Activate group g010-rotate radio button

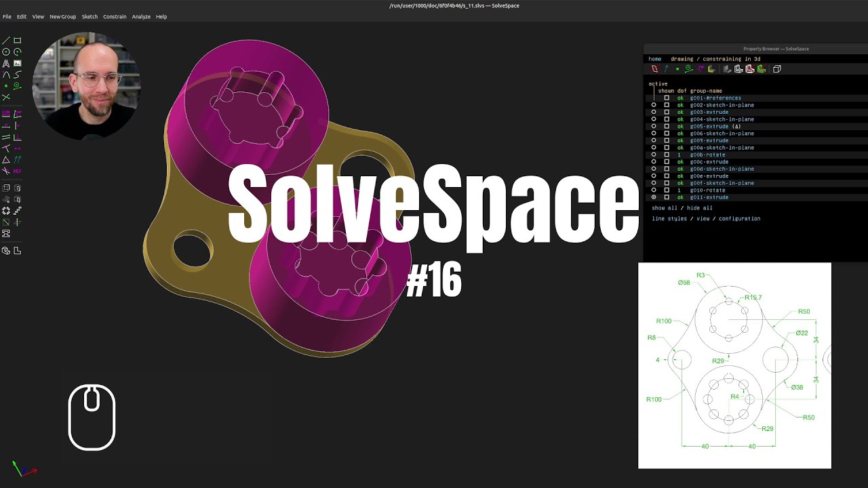pos(654,190)
